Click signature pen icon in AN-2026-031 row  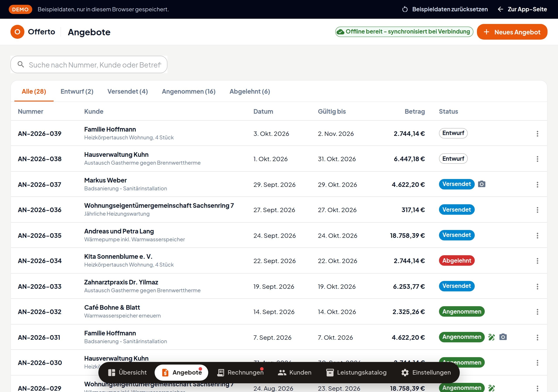pos(491,337)
